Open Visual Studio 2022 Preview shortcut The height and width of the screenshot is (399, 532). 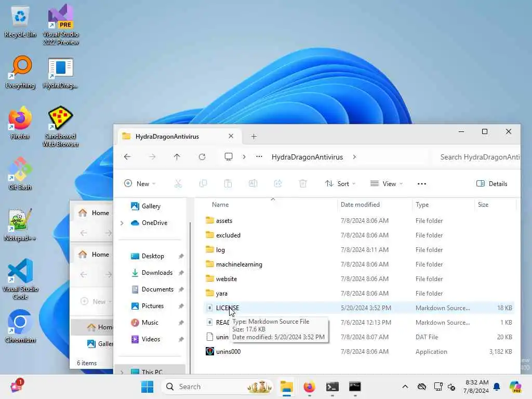pos(61,25)
